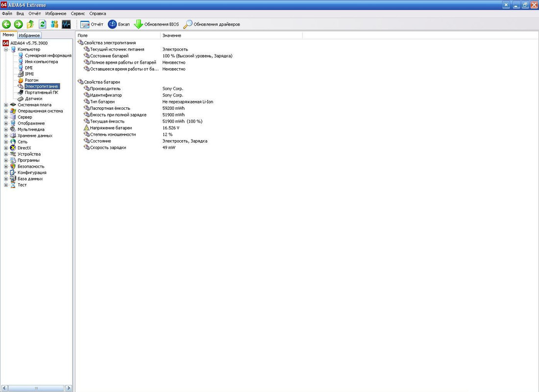The height and width of the screenshot is (392, 539).
Task: Click the База данных tree icon
Action: point(13,179)
